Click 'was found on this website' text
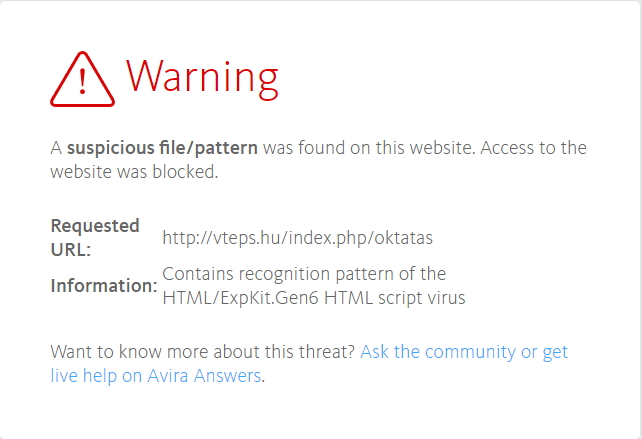The height and width of the screenshot is (439, 642). [369, 148]
